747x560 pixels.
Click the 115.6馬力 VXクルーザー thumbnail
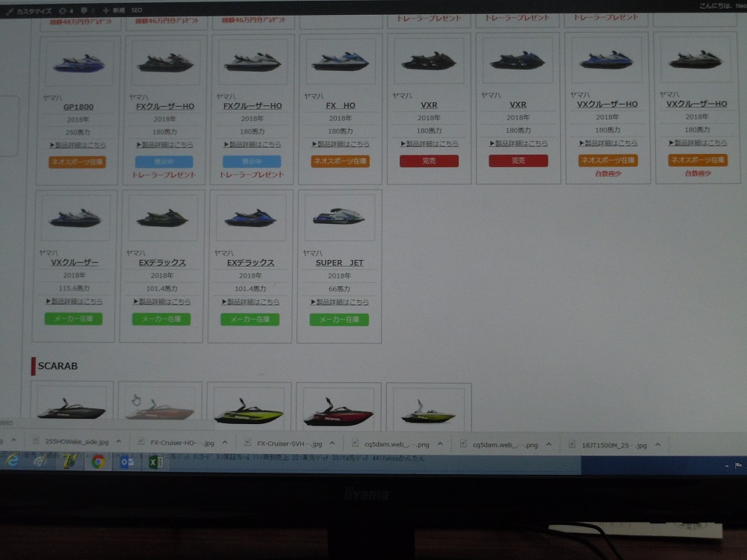[x=75, y=217]
